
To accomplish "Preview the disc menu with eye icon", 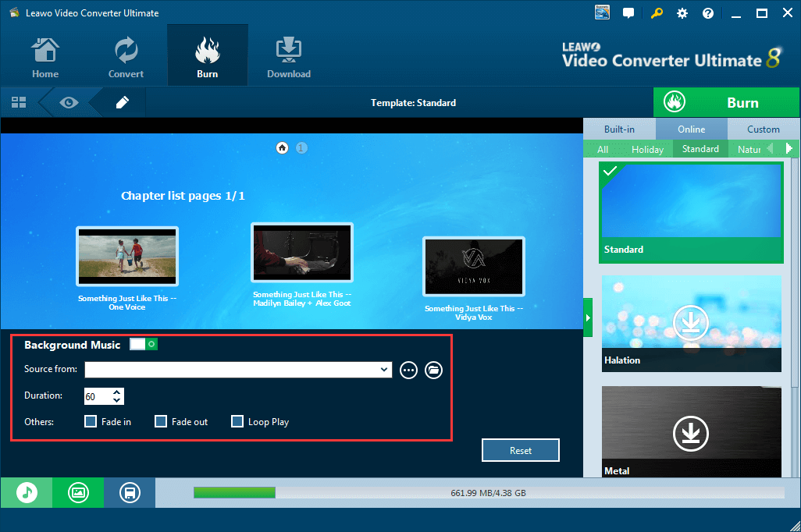I will 69,103.
